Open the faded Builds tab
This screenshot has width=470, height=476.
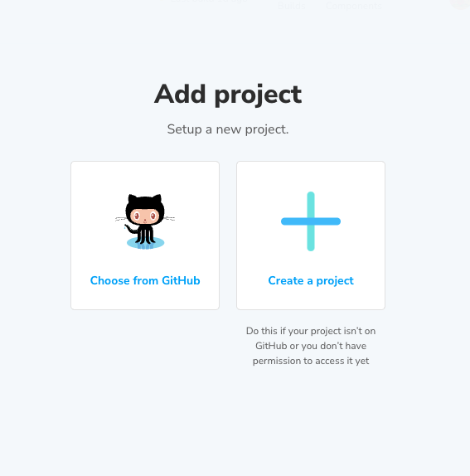tap(292, 6)
